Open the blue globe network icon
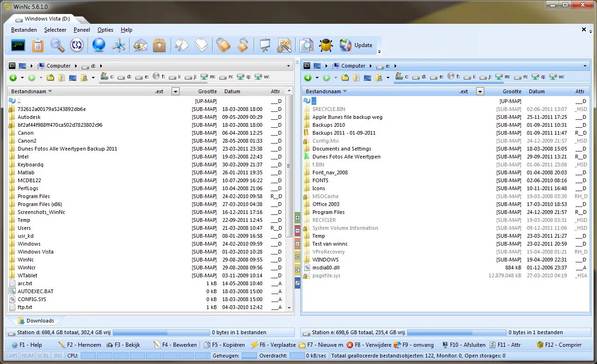Screen dimensions: 597x364 pyautogui.click(x=99, y=45)
